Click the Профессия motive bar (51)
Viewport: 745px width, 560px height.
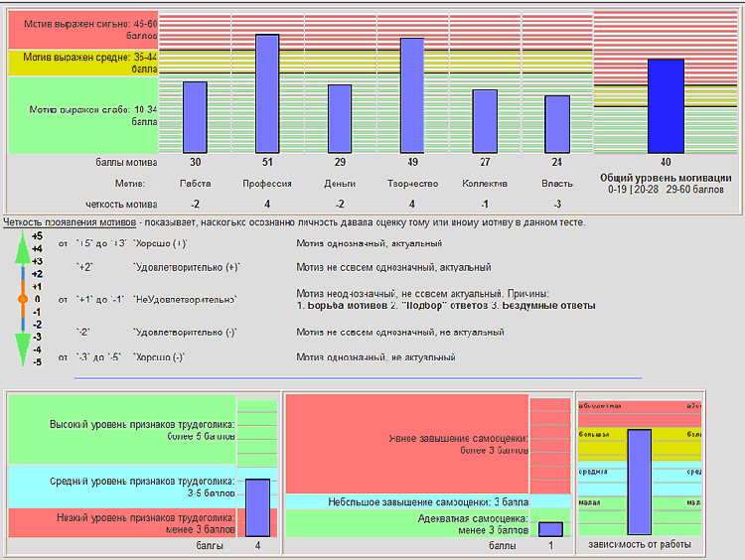[267, 93]
